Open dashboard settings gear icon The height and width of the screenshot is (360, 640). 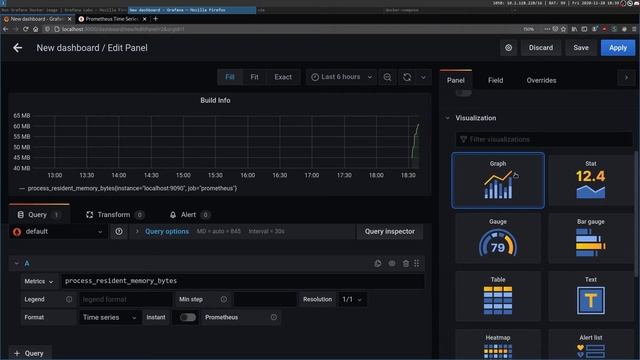pos(509,48)
